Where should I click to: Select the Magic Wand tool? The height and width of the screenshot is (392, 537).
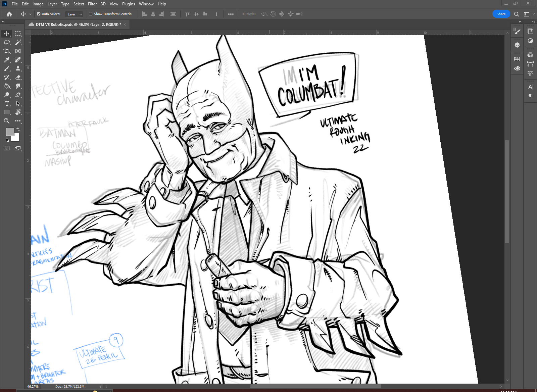click(18, 42)
